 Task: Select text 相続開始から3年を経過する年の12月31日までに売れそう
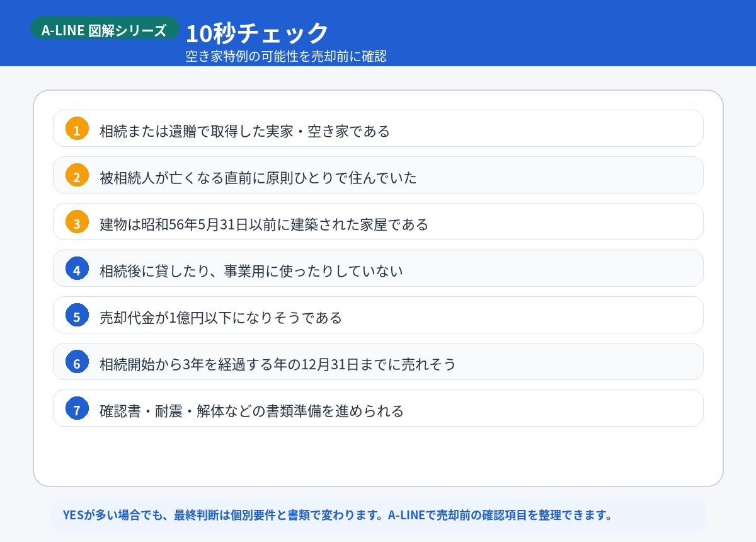tap(278, 364)
